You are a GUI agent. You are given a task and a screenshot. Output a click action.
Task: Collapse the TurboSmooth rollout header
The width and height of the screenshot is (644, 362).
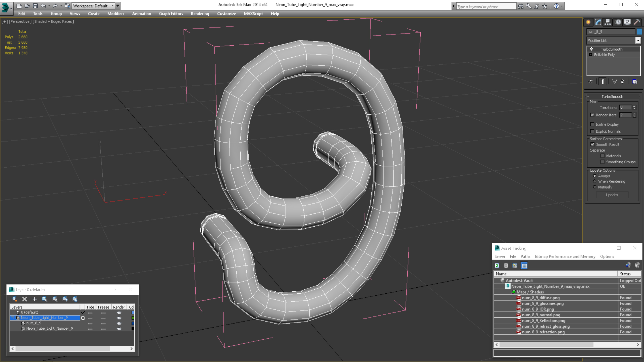coord(612,97)
